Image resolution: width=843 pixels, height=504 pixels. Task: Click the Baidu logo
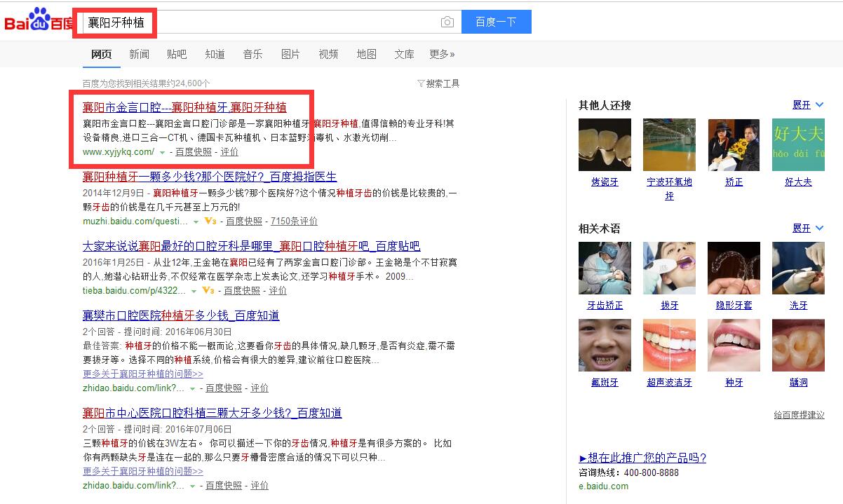click(x=39, y=21)
